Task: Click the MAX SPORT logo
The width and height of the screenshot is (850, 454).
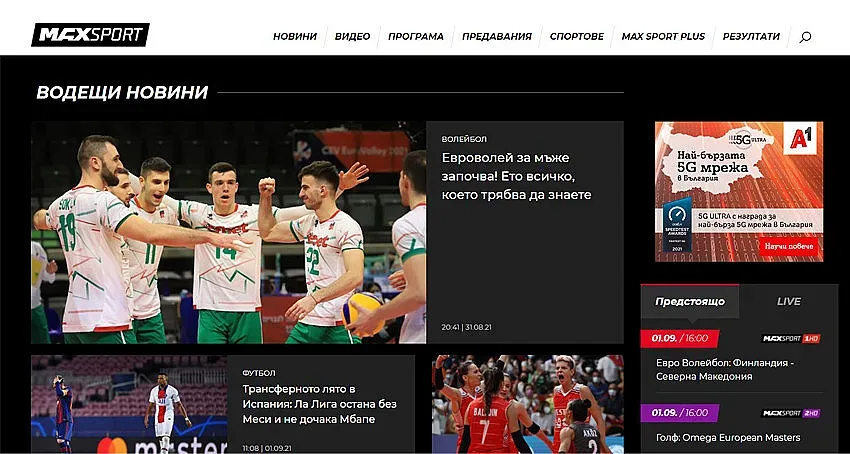Action: 90,35
